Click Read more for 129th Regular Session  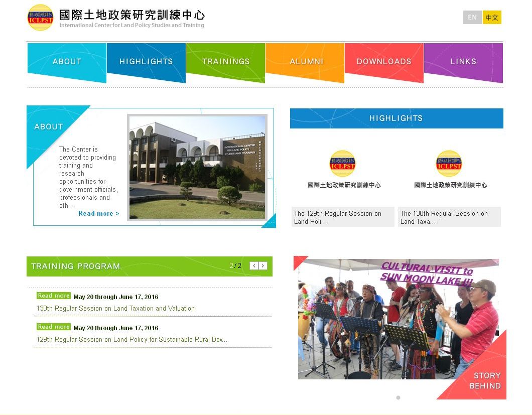pyautogui.click(x=53, y=327)
